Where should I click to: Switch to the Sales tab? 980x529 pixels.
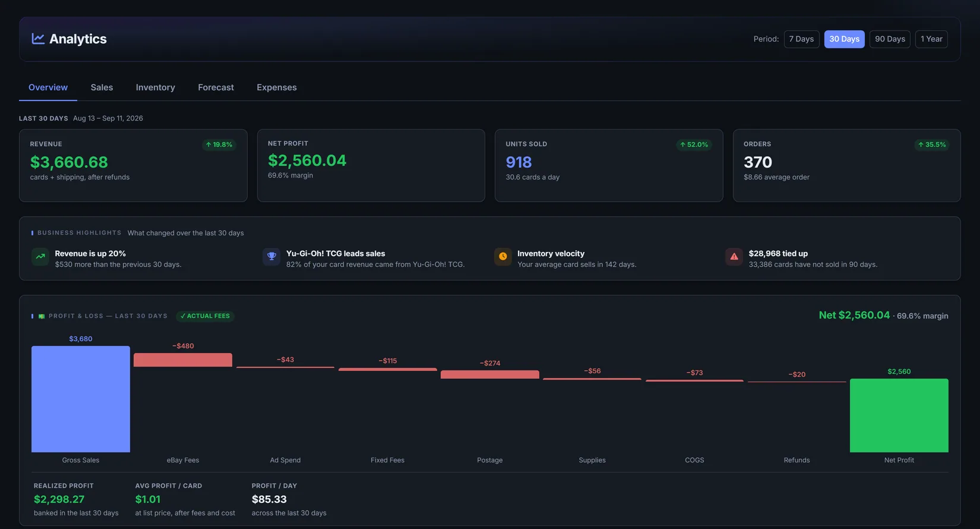coord(102,87)
